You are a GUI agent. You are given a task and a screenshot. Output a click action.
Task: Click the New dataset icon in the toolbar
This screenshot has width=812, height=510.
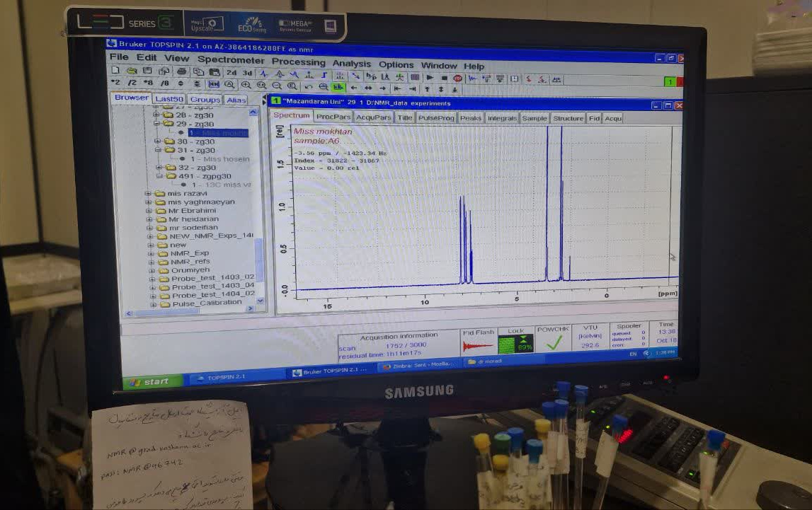point(115,70)
